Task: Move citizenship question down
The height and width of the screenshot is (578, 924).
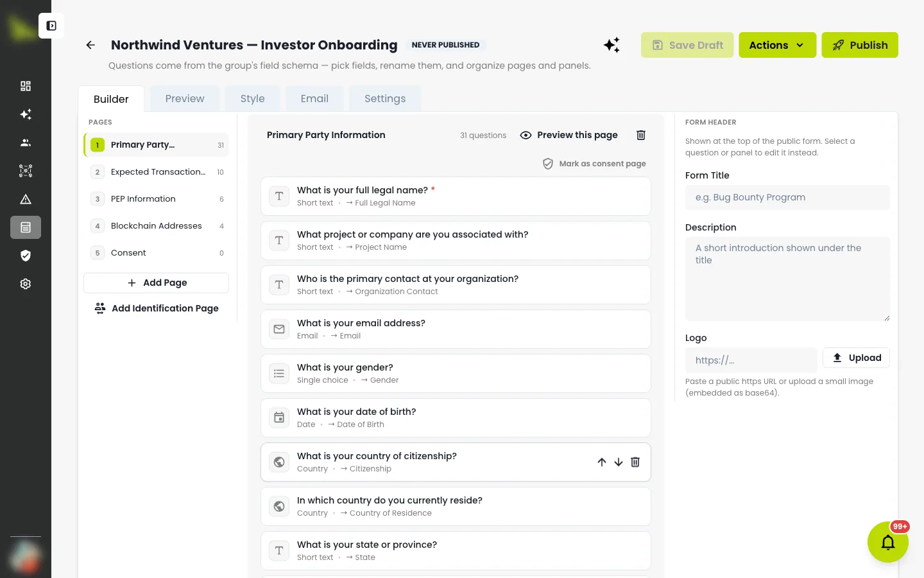Action: click(619, 462)
